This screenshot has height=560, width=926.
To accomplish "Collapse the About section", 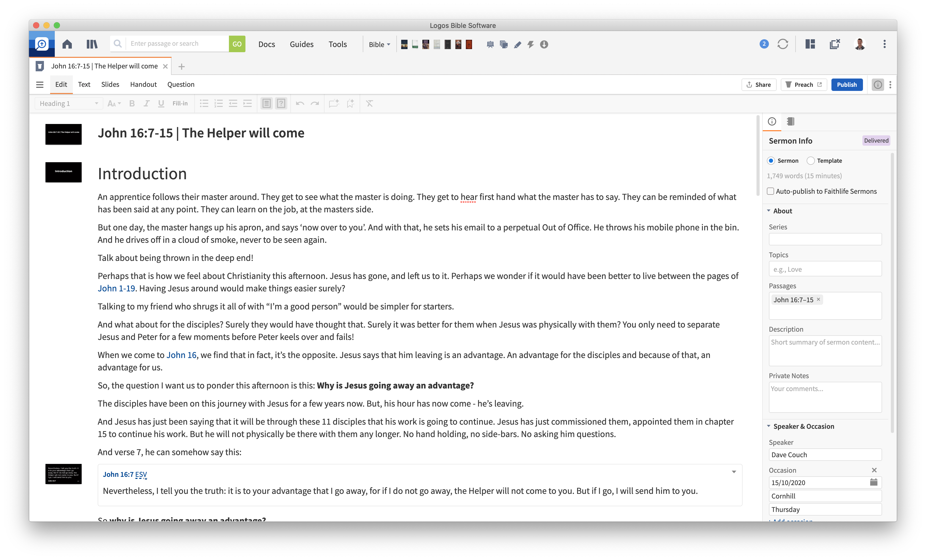I will 769,211.
